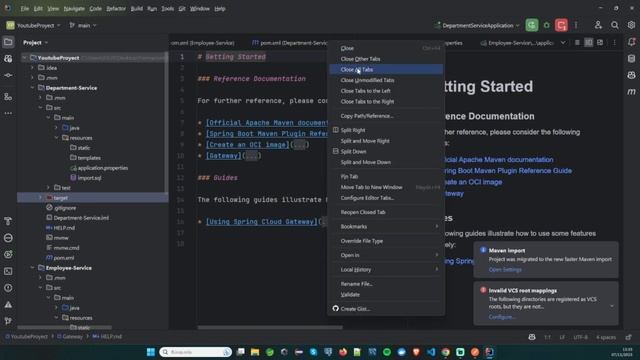Open Windows Start button on taskbar
Screen dimensions: 640x360
pyautogui.click(x=151, y=352)
